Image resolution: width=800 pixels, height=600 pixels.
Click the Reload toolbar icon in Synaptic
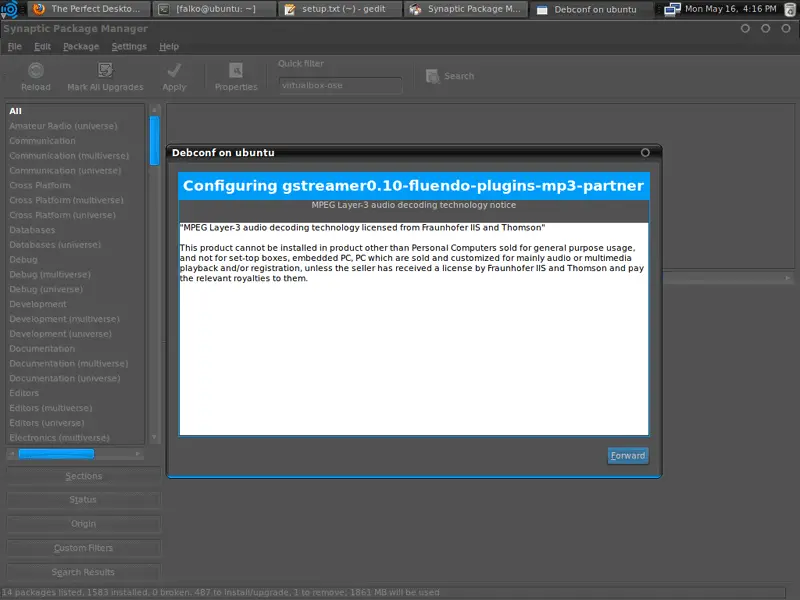point(36,70)
